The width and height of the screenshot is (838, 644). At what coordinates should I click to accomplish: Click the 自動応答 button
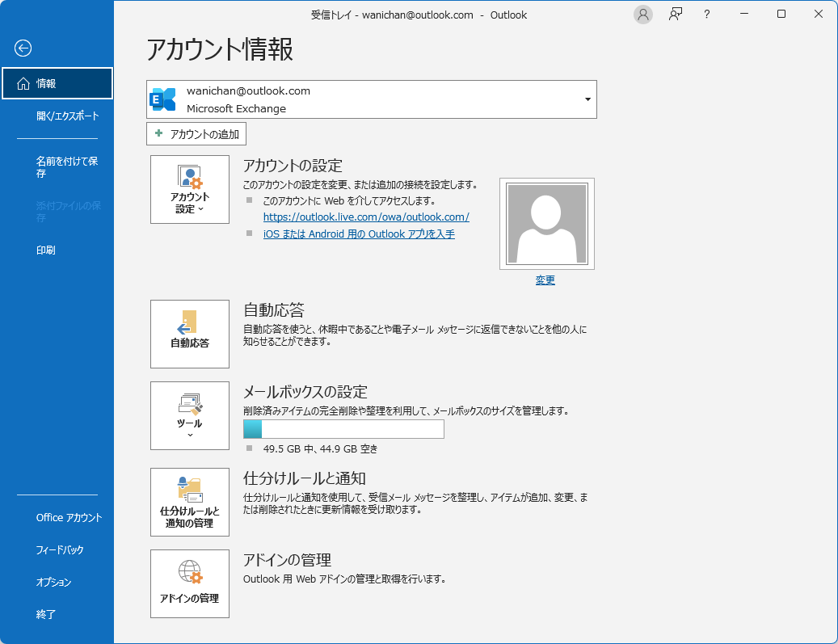coord(190,334)
